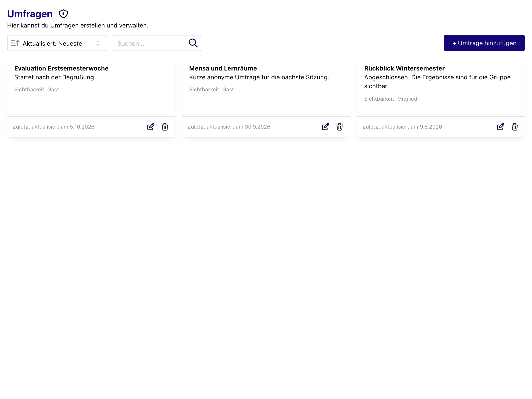The height and width of the screenshot is (399, 532).
Task: Open the Mensa und Lernräume card title
Action: click(223, 68)
